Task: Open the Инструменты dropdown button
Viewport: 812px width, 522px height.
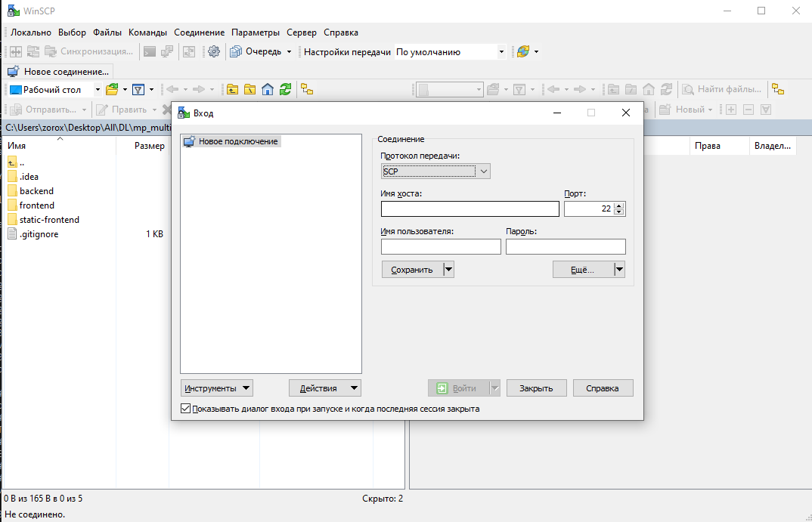Action: [216, 388]
